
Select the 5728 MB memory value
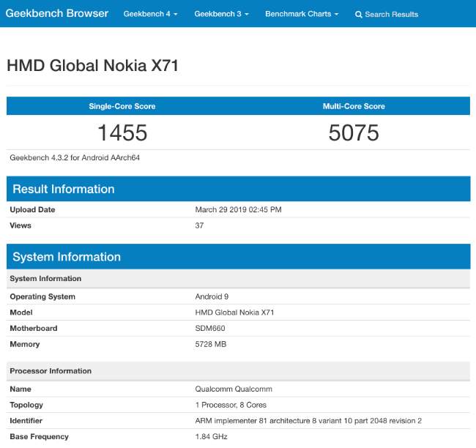click(212, 344)
